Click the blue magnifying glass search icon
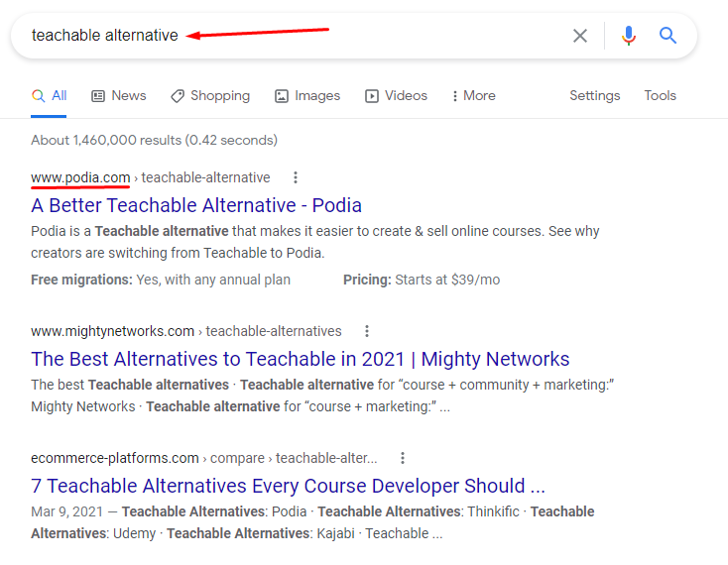Viewport: 728px width, 565px height. coord(667,36)
